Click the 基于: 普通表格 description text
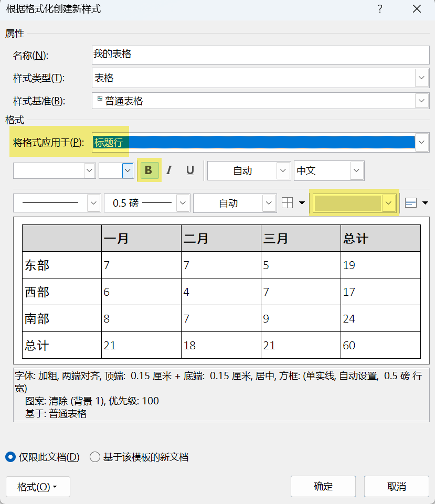Image resolution: width=435 pixels, height=504 pixels. point(56,413)
